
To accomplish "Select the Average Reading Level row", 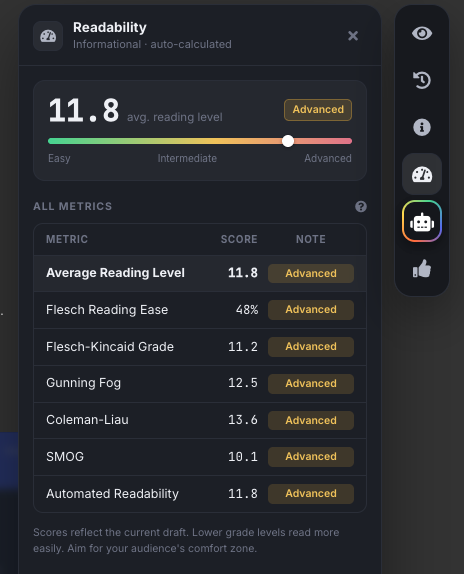I will [200, 273].
